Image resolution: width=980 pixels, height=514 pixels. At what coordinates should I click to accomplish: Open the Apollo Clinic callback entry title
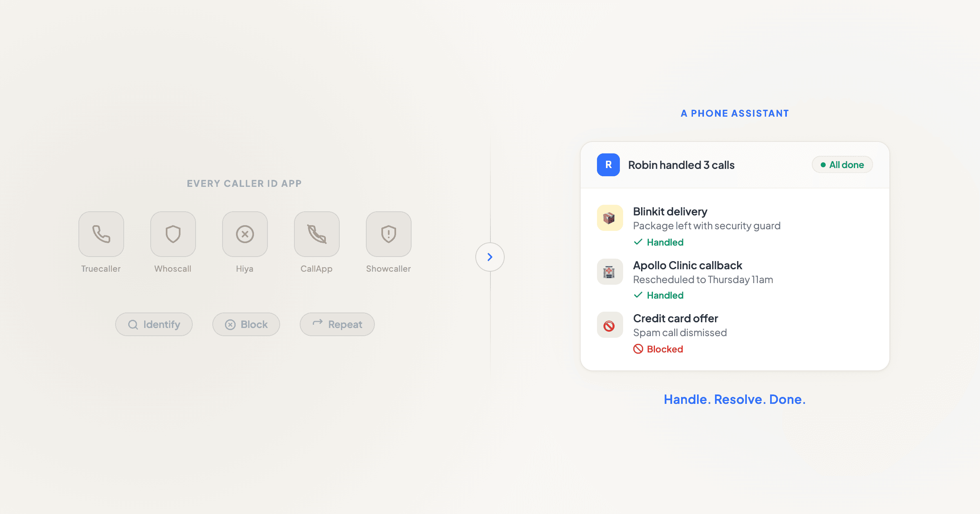[x=687, y=266]
